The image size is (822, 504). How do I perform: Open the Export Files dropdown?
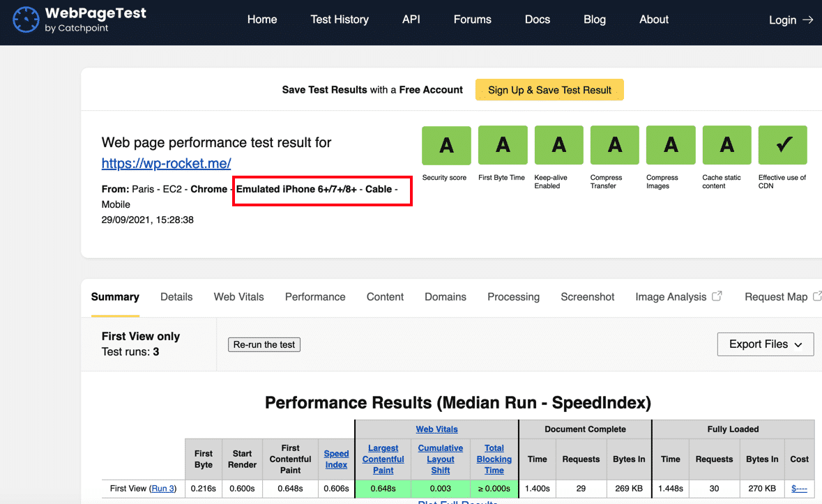765,344
